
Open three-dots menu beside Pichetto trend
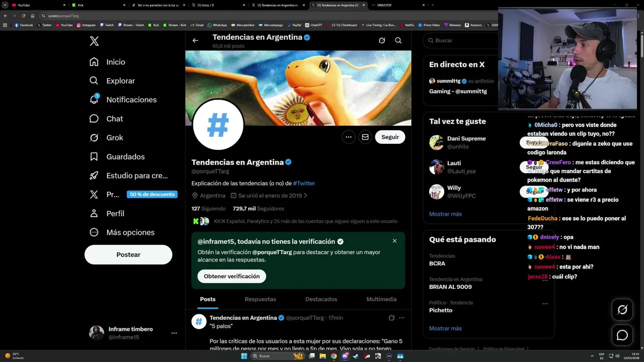(545, 303)
